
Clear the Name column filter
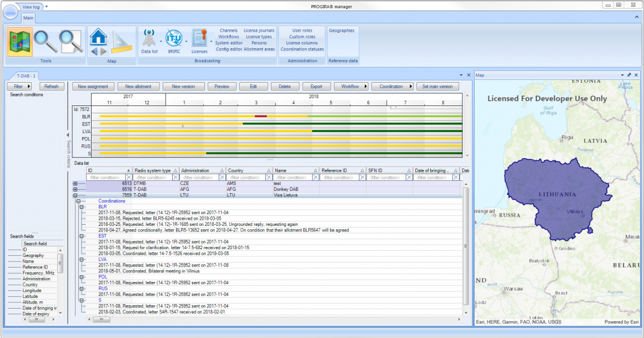[x=315, y=178]
